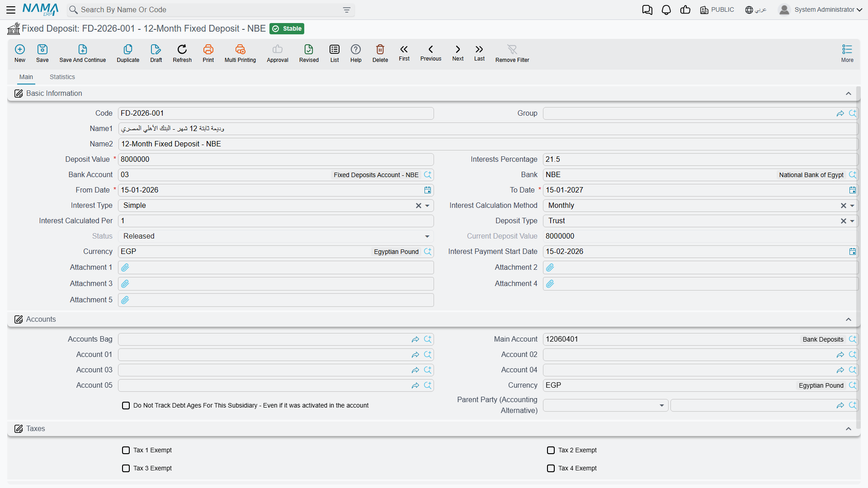Viewport: 868px width, 488px height.
Task: Click the NAMA ERP logo
Action: (x=41, y=10)
